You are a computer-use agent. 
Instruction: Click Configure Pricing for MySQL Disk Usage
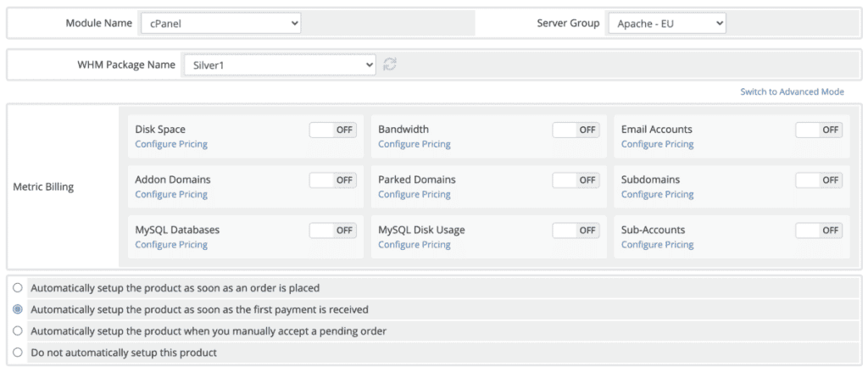coord(414,245)
